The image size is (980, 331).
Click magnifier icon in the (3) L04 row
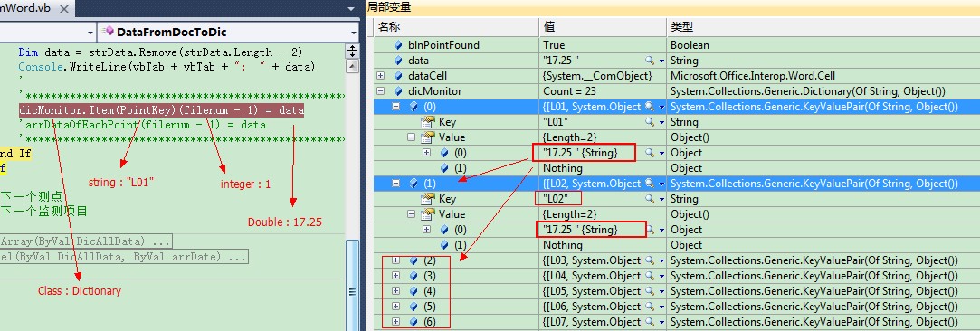tap(650, 276)
